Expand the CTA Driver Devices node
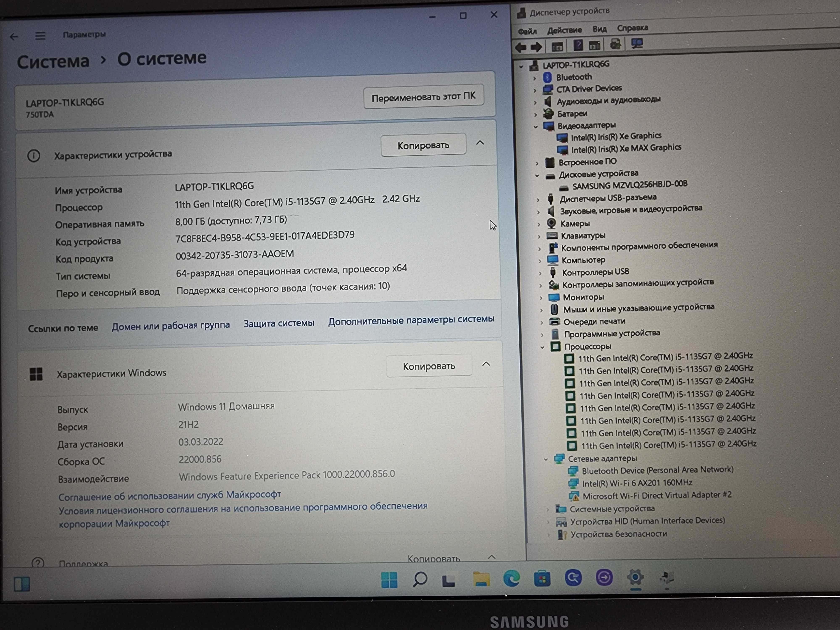 click(x=535, y=90)
